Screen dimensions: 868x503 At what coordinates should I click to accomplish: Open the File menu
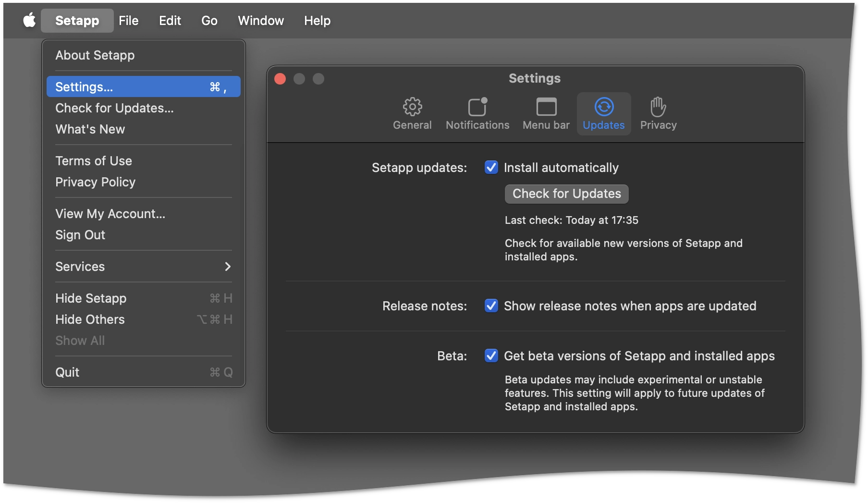(129, 21)
